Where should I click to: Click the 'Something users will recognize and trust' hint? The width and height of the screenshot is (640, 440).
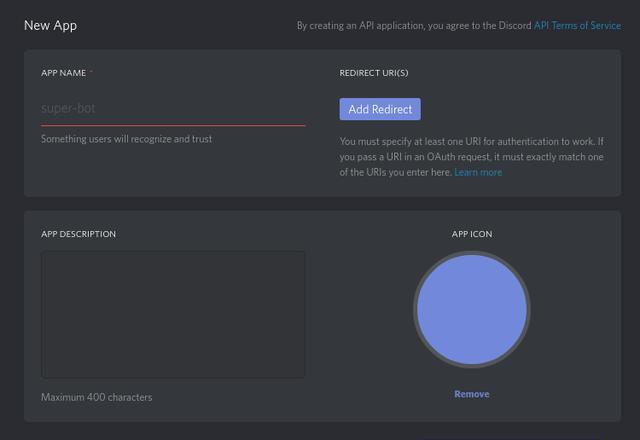(127, 139)
